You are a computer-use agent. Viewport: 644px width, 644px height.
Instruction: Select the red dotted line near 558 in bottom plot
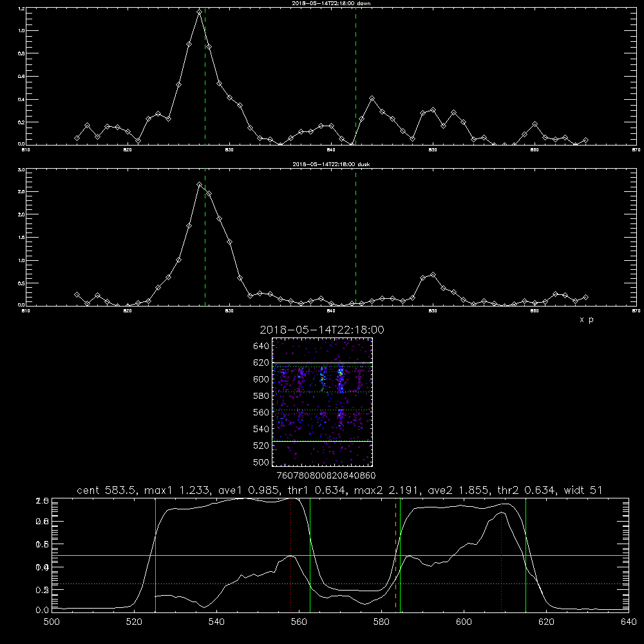click(x=291, y=554)
